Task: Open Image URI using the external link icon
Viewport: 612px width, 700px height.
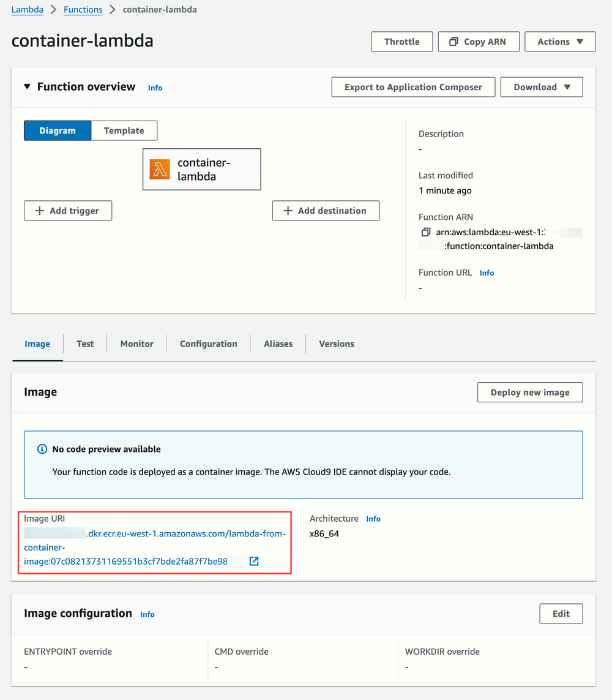Action: (254, 561)
